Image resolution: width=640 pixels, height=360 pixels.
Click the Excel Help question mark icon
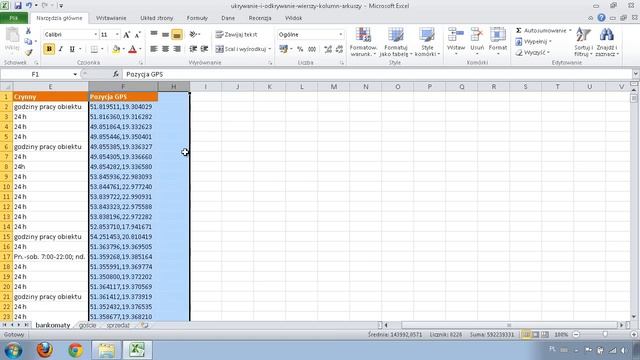601,18
